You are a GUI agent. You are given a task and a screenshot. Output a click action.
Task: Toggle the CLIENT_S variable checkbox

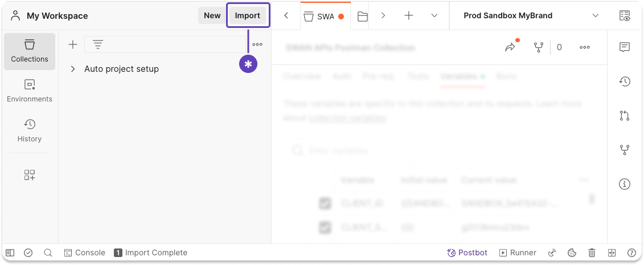coord(325,228)
